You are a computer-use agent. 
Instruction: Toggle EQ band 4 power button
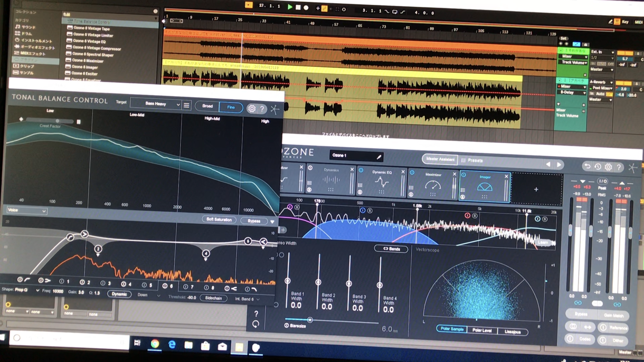coord(123,284)
